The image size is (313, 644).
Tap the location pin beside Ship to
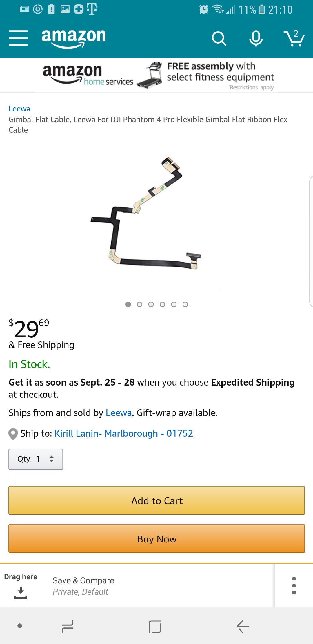coord(13,434)
